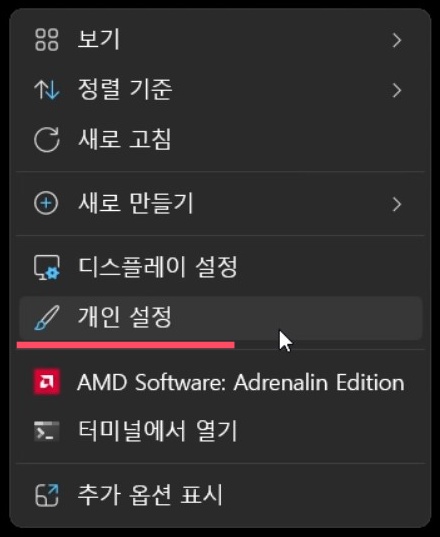Viewport: 440px width, 537px height.
Task: Launch AMD Software: Adrenalin Edition
Action: point(220,382)
